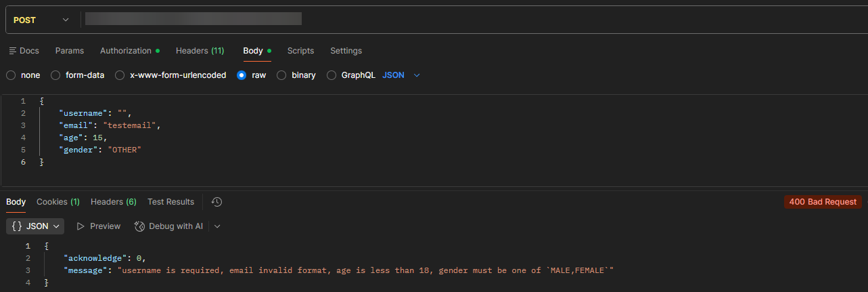Select the GraphQL body type
This screenshot has height=292, width=868.
pos(351,75)
